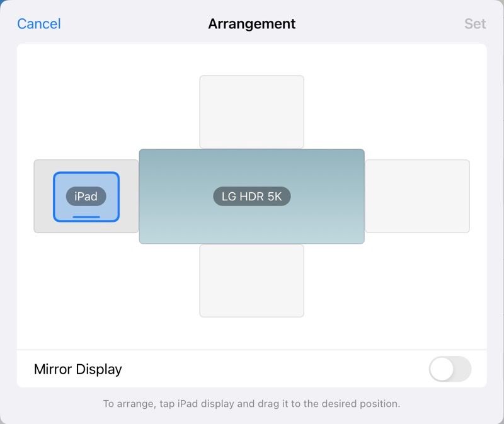The width and height of the screenshot is (504, 424).
Task: Click the empty slot below the LG display
Action: [252, 281]
